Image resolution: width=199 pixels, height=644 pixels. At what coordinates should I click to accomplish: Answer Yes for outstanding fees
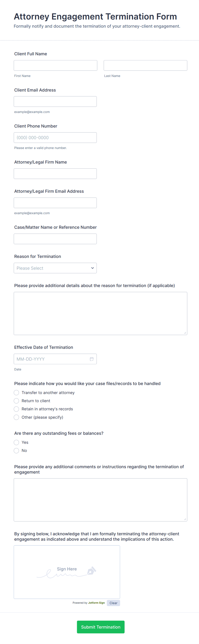pos(16,442)
